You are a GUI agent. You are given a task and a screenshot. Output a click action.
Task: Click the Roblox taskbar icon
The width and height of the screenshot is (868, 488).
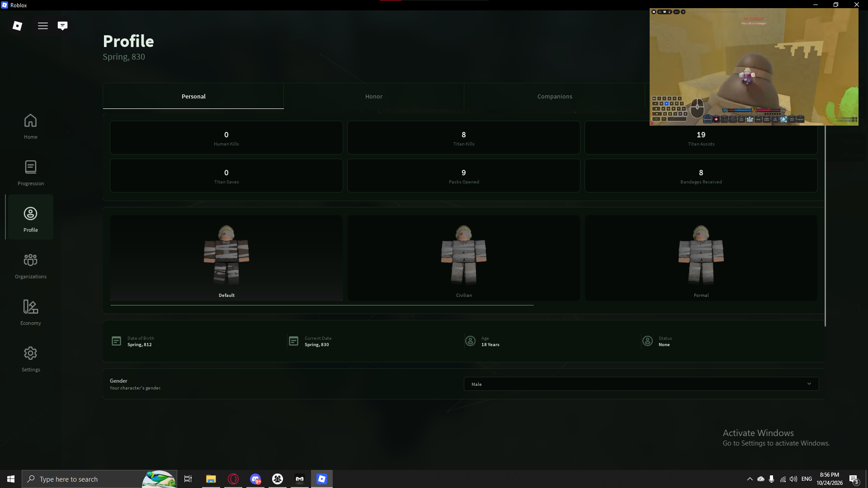(x=322, y=479)
